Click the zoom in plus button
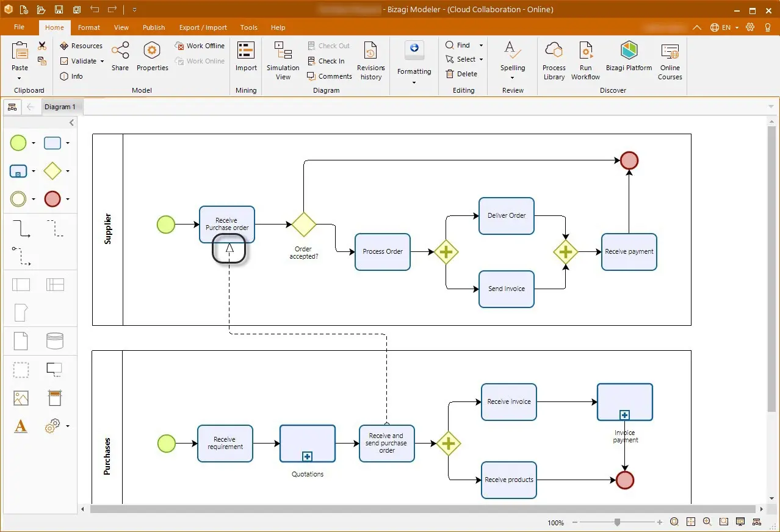The image size is (780, 532). [660, 523]
